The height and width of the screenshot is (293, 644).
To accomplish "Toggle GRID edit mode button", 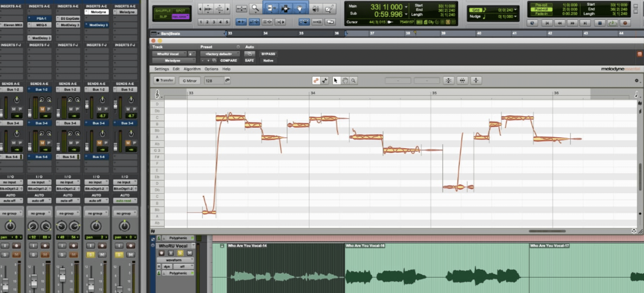I will pyautogui.click(x=181, y=17).
